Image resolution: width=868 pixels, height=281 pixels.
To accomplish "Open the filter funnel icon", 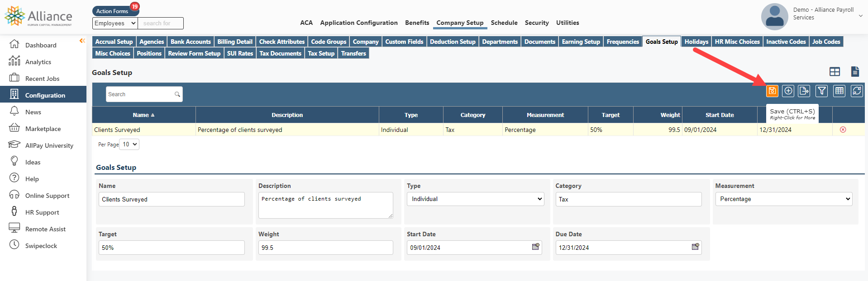I will point(822,91).
